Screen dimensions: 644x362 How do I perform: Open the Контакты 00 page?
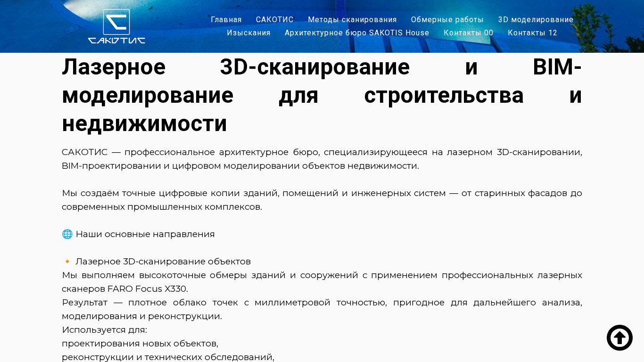469,33
